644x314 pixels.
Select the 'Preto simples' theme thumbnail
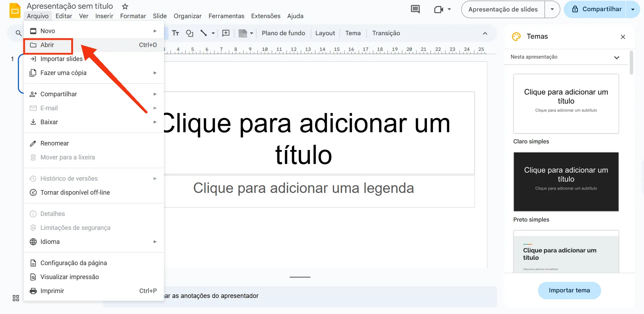(x=566, y=181)
